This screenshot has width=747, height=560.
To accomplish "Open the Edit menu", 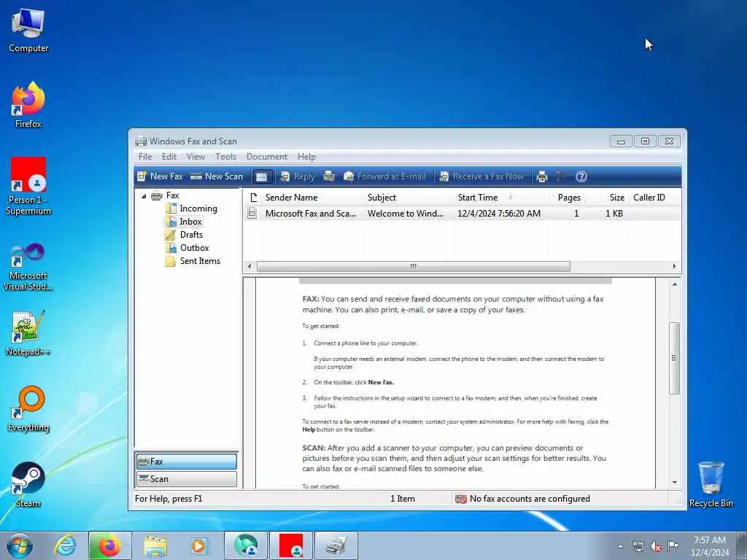I will coord(169,157).
